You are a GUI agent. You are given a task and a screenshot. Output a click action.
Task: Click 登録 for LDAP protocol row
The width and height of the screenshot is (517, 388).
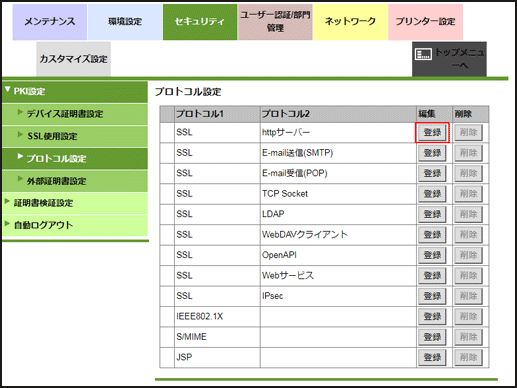click(x=432, y=214)
